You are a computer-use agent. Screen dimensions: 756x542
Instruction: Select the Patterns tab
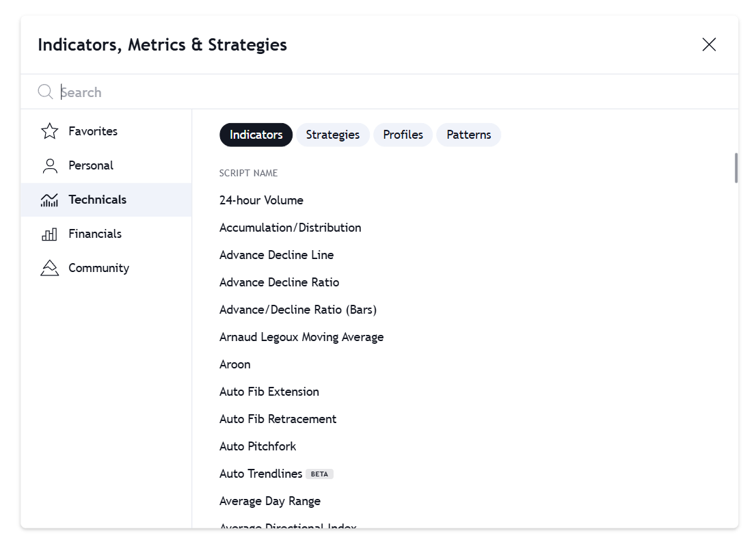point(468,135)
